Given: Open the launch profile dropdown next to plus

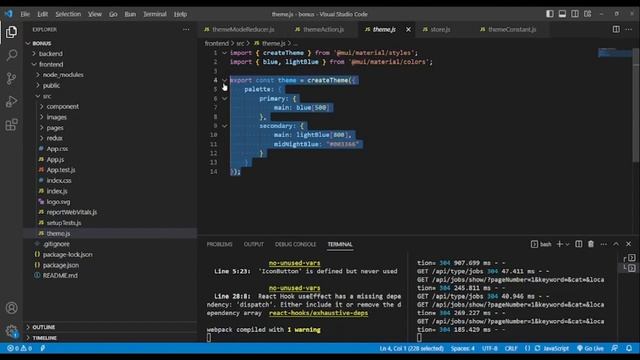Looking at the screenshot, I should click(x=567, y=244).
